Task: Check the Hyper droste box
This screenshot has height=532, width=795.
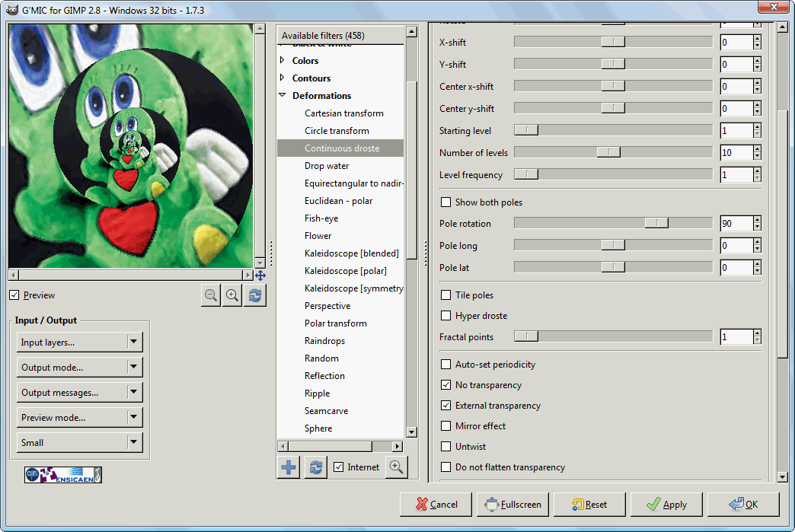Action: 445,316
